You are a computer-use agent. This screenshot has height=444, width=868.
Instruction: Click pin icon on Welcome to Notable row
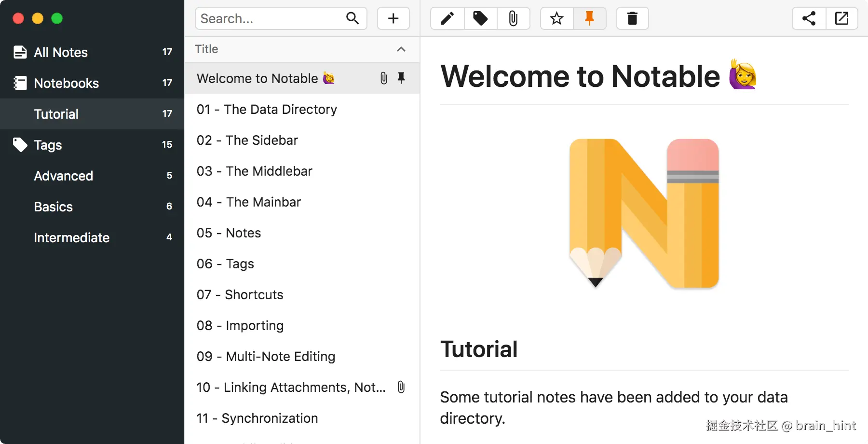click(401, 78)
